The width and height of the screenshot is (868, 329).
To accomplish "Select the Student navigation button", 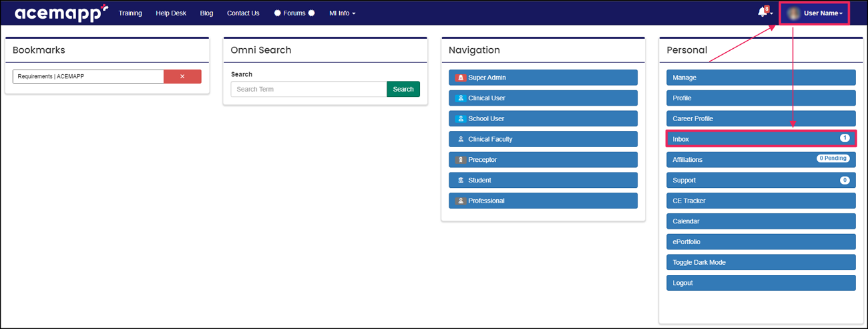I will click(x=543, y=181).
